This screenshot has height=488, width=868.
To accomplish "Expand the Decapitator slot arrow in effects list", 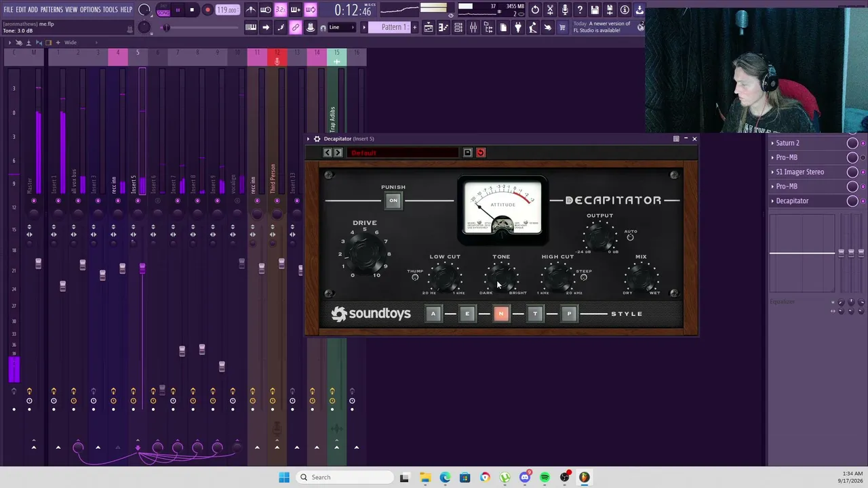I will (772, 201).
